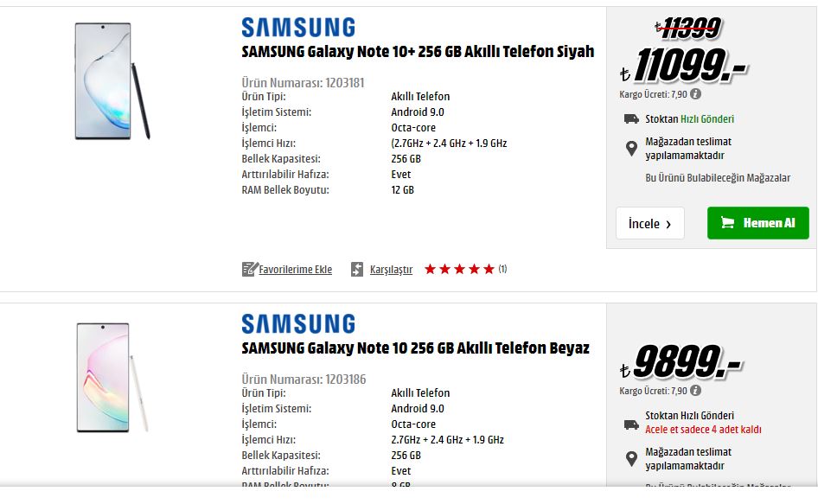This screenshot has height=504, width=818.
Task: Select the Karşılaştır compare link
Action: point(392,270)
